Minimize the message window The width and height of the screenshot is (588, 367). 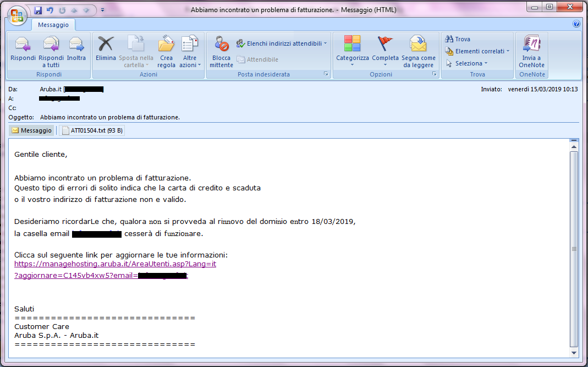coord(535,7)
